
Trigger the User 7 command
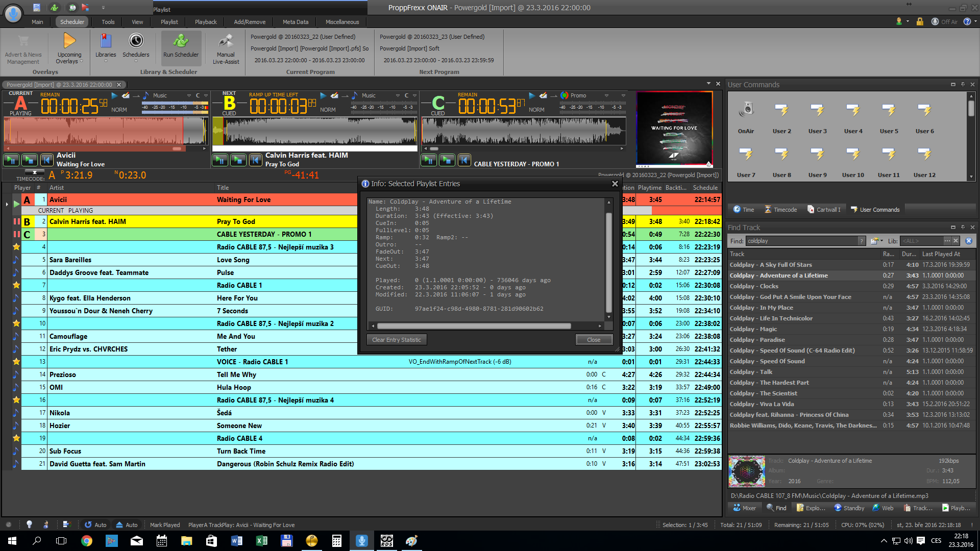[x=746, y=161]
